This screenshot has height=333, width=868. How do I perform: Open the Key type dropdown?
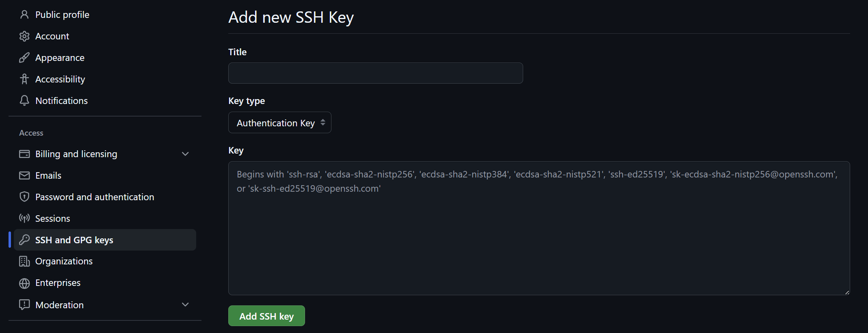[279, 122]
